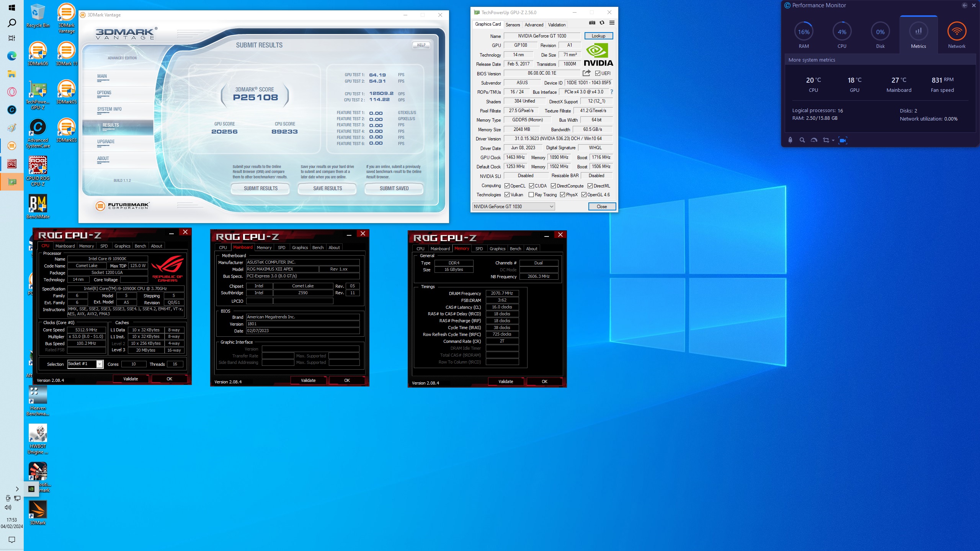The image size is (980, 551).
Task: Click the SAVE RESULTS button
Action: pos(327,188)
